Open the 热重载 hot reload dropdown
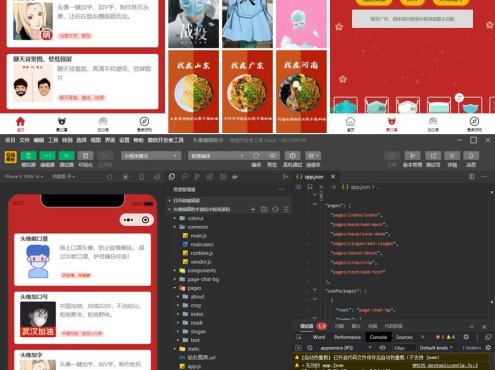Screen dimensions: 495x370 coord(63,177)
